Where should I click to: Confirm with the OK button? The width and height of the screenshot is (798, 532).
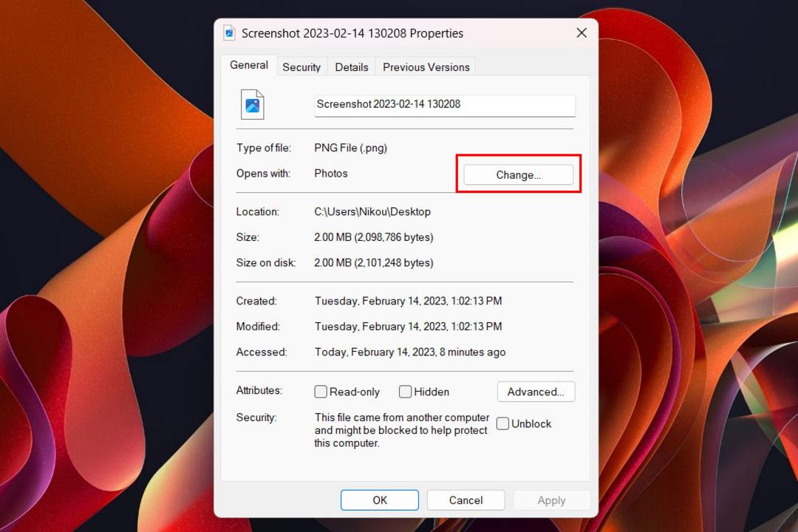tap(380, 500)
